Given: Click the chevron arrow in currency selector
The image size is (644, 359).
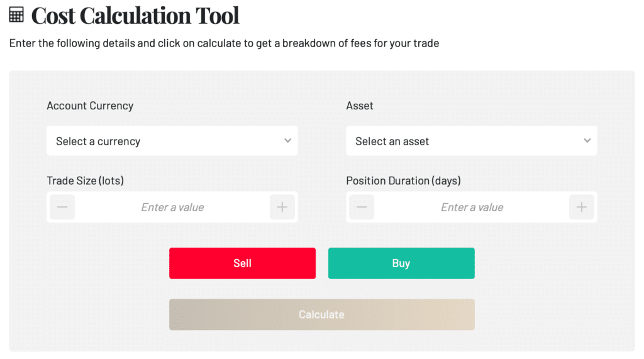Looking at the screenshot, I should [x=288, y=140].
